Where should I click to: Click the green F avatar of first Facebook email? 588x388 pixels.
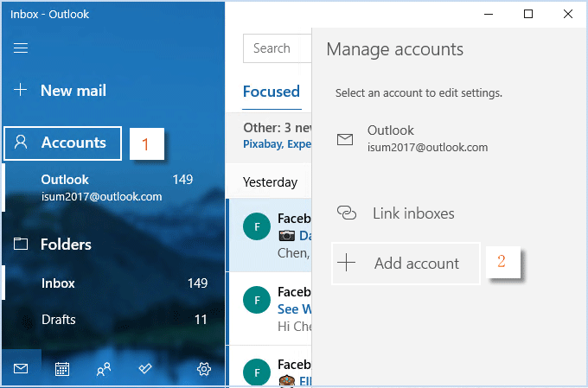[x=257, y=226]
